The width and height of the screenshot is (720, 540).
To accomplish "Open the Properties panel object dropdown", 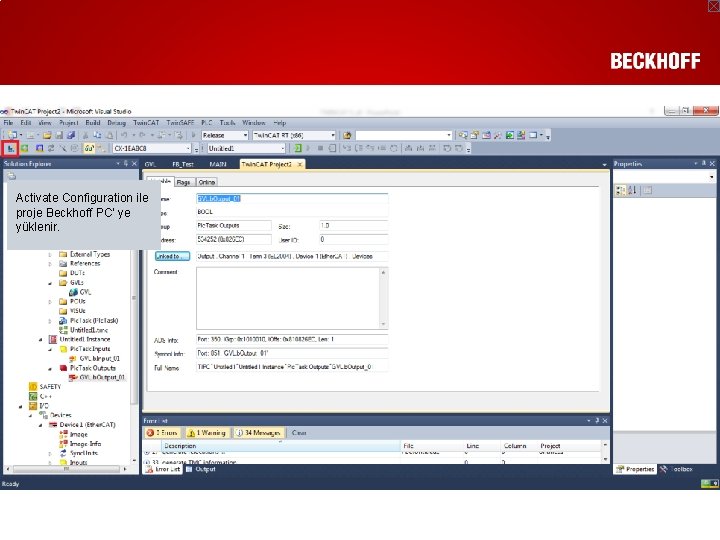I will [x=712, y=176].
